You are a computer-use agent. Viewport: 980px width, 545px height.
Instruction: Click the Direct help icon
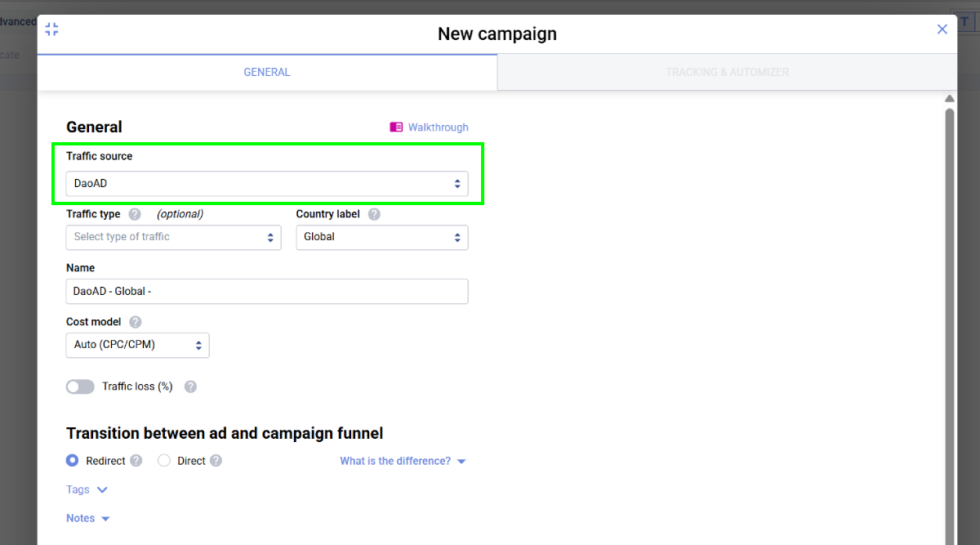pos(216,461)
